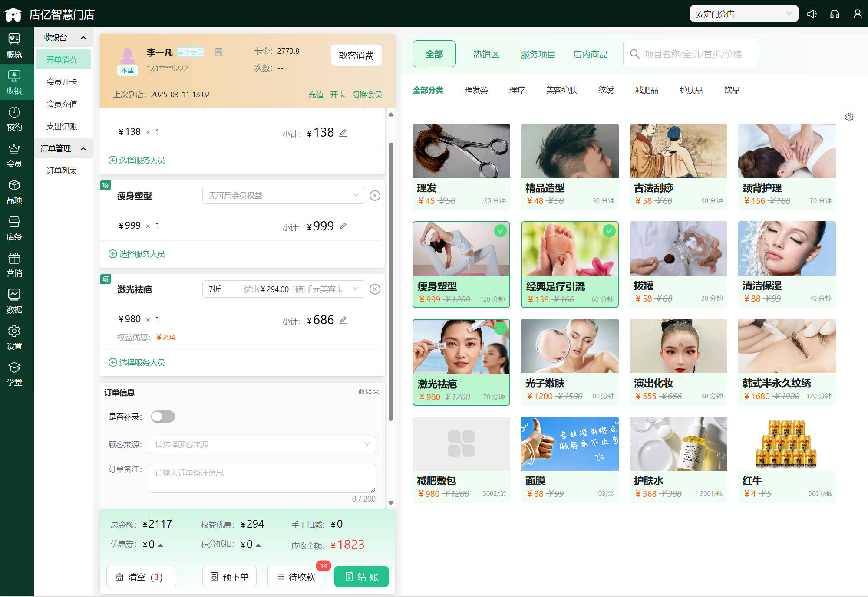Remove 激光祛疤 item with X icon
Screen dimensions: 868x597
coord(375,289)
